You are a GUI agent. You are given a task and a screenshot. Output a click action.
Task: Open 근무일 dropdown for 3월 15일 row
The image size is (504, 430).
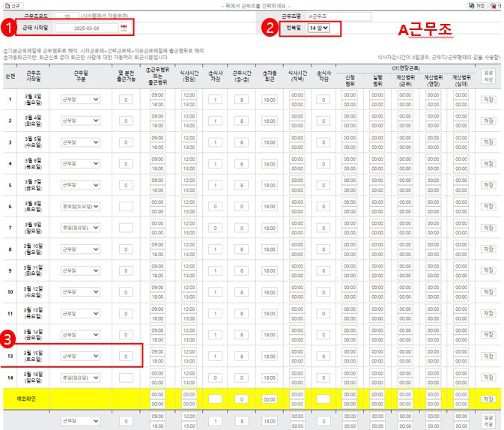coord(79,356)
